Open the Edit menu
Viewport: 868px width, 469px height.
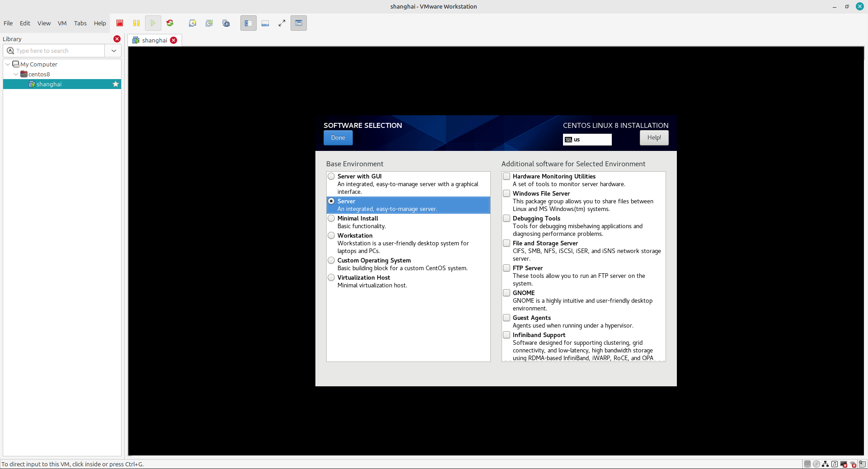25,23
